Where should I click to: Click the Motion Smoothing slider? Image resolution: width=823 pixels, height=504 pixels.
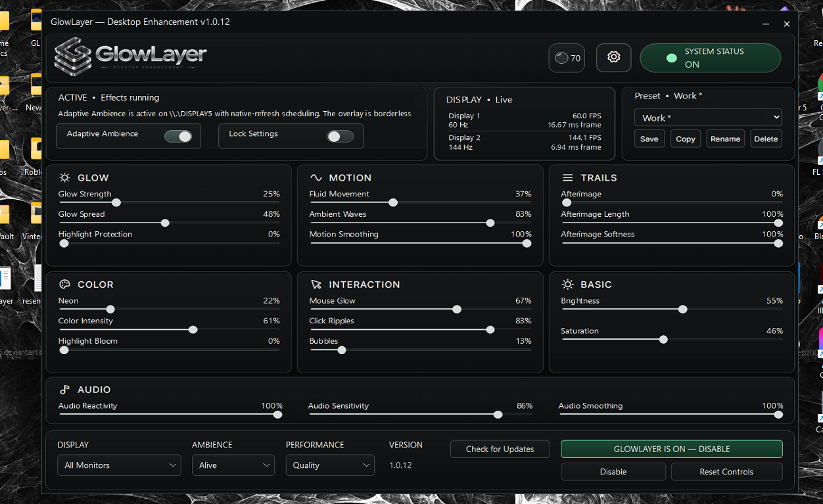click(x=420, y=243)
